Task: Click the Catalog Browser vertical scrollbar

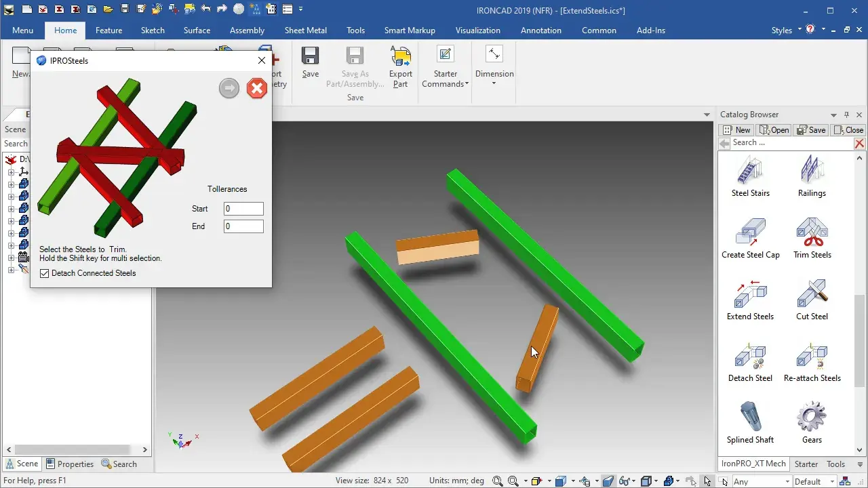Action: (x=860, y=340)
